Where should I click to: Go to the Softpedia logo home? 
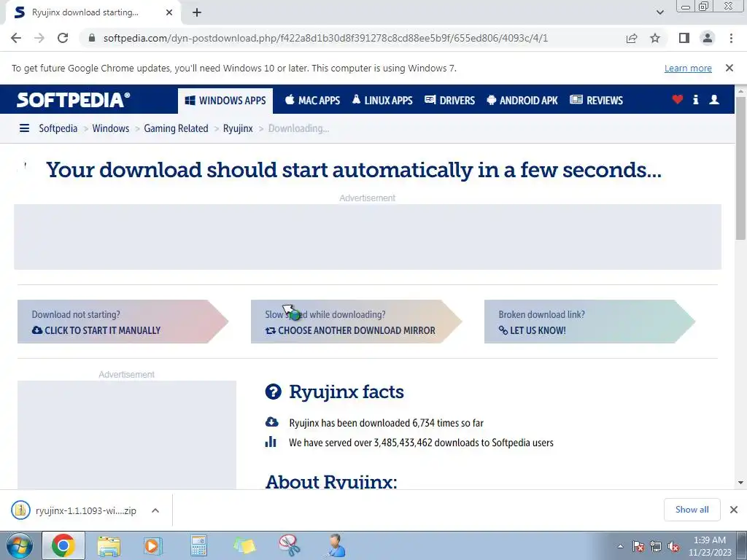[74, 100]
